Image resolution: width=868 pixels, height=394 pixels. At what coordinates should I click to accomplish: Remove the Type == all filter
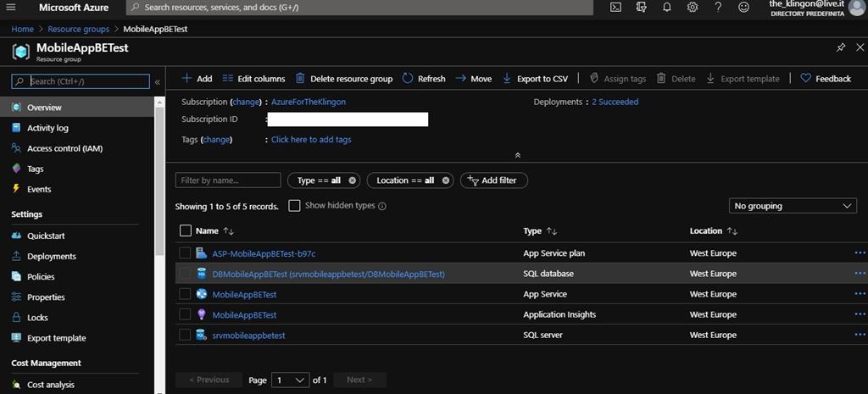(x=352, y=180)
